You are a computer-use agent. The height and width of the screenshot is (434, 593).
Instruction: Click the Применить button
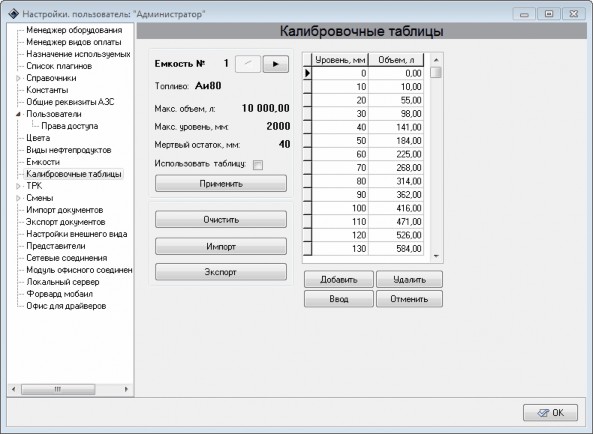(x=221, y=184)
